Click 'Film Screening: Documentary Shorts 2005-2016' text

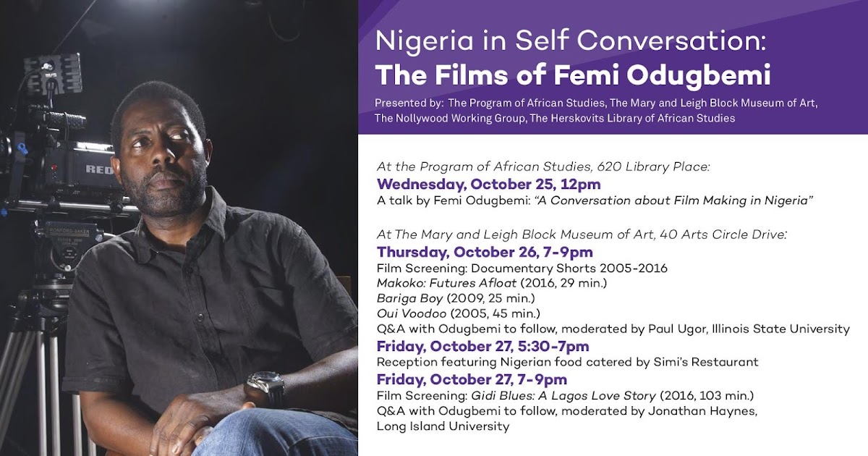tap(522, 269)
